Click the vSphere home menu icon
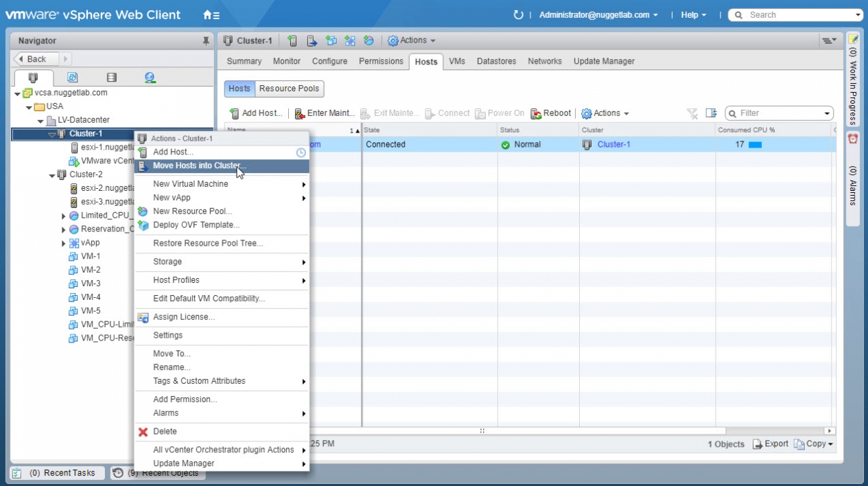The image size is (868, 486). click(x=211, y=15)
